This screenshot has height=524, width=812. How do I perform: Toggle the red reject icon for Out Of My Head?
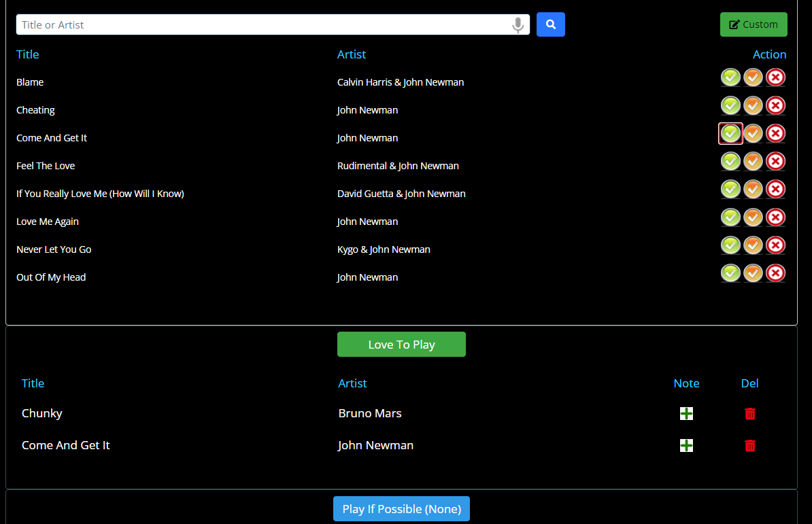775,273
